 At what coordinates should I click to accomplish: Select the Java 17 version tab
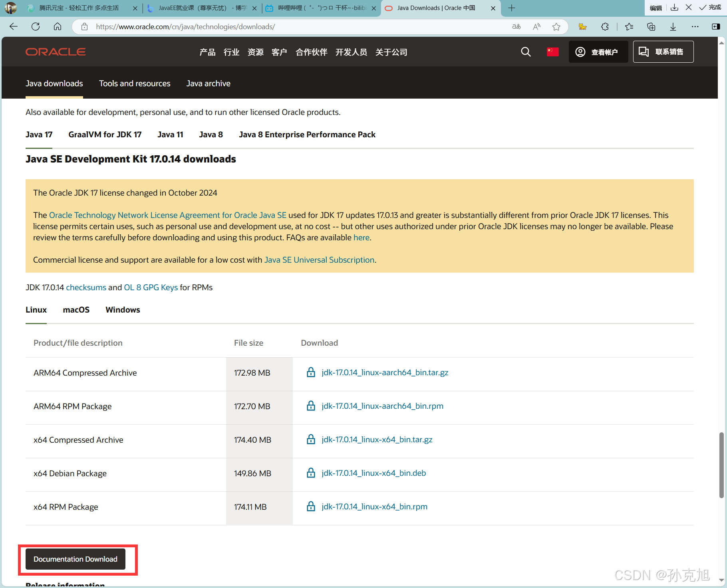pos(39,135)
